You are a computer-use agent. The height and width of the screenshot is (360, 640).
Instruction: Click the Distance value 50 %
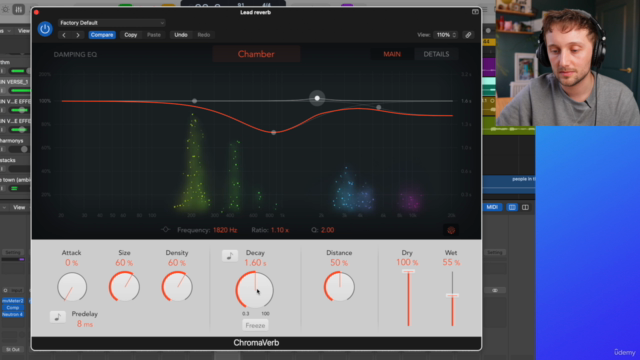pyautogui.click(x=339, y=263)
